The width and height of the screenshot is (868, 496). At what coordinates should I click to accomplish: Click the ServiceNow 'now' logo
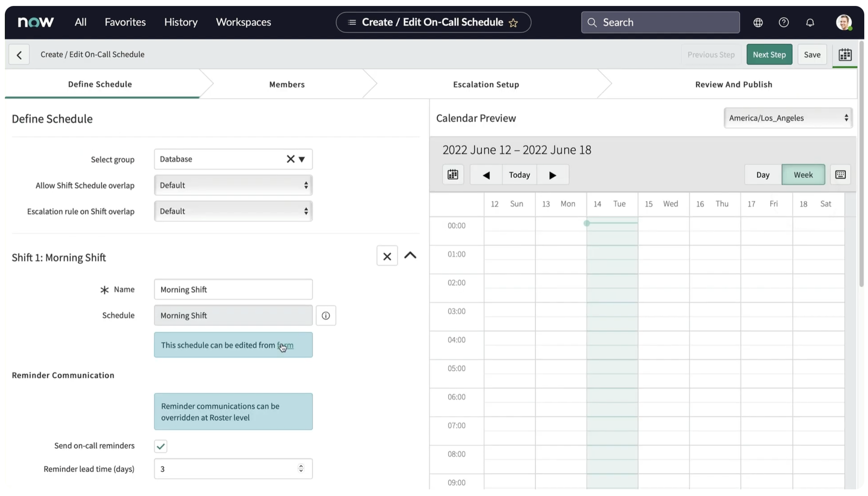[36, 22]
